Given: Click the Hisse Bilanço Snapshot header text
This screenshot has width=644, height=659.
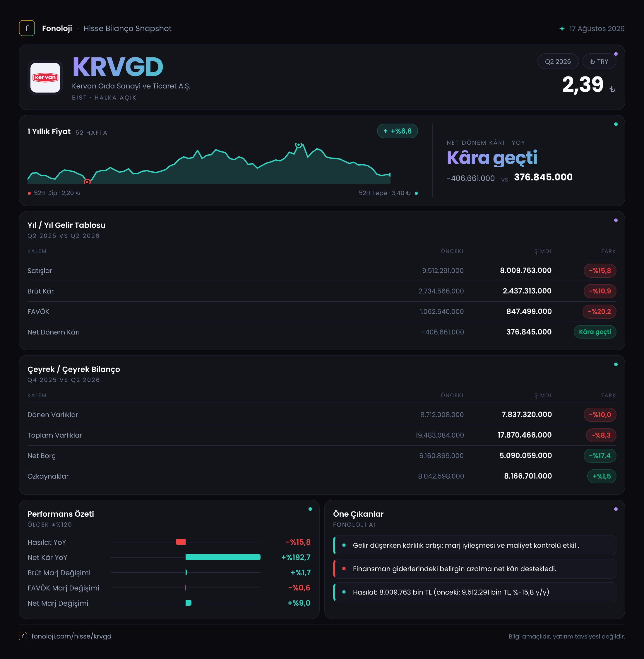Looking at the screenshot, I should pos(128,28).
